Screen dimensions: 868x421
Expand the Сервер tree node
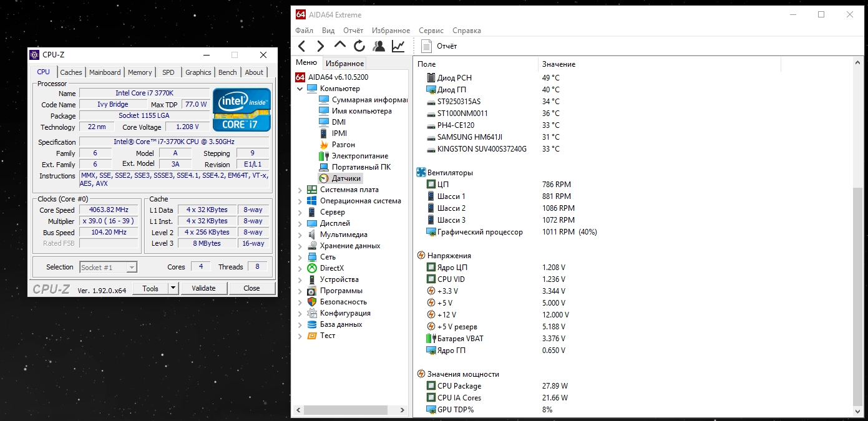click(300, 212)
